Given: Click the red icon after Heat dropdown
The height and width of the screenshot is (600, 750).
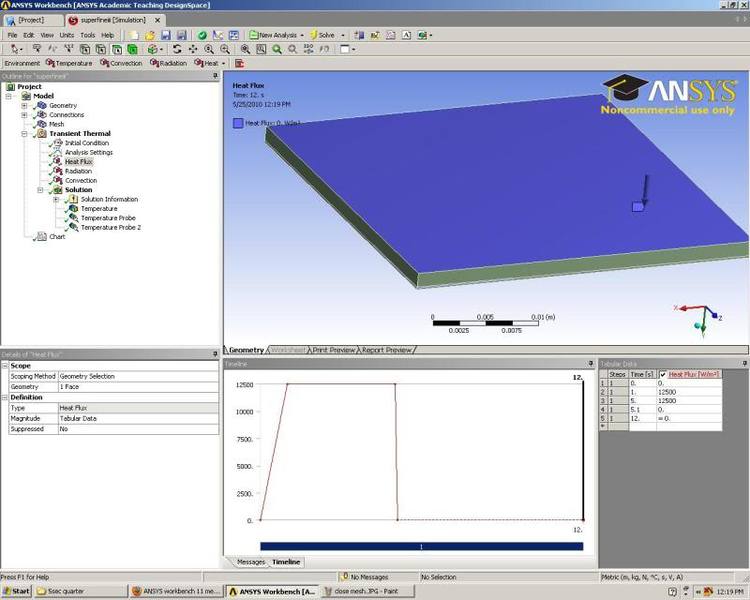Looking at the screenshot, I should click(x=240, y=63).
